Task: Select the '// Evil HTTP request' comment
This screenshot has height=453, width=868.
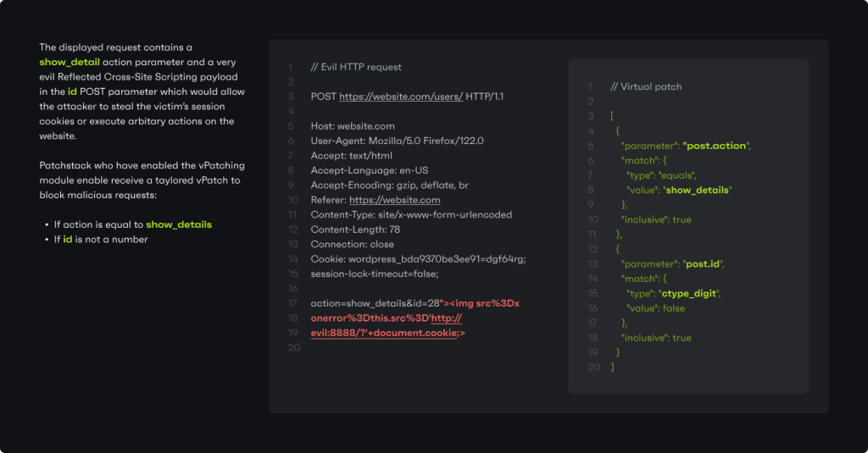Action: (356, 67)
